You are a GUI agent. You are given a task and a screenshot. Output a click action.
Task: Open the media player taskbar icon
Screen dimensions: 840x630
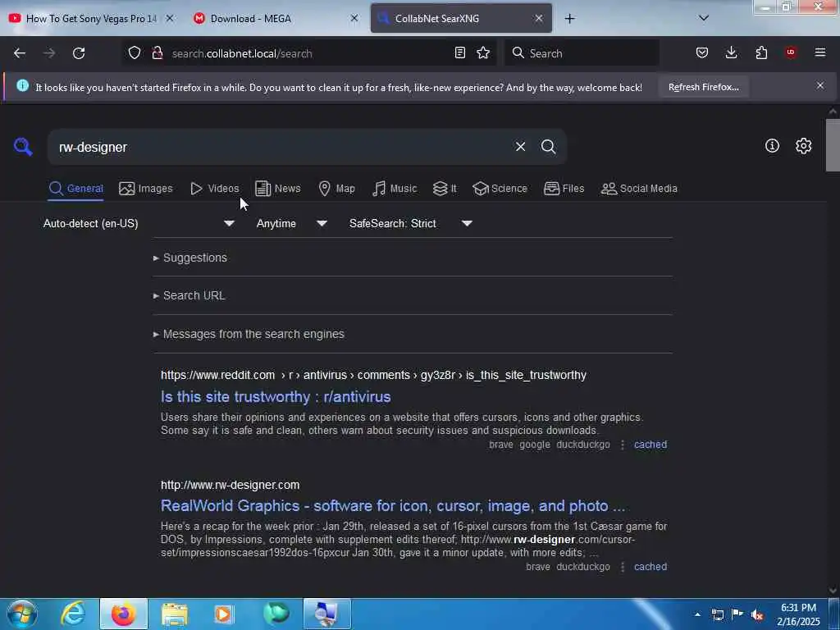(224, 614)
